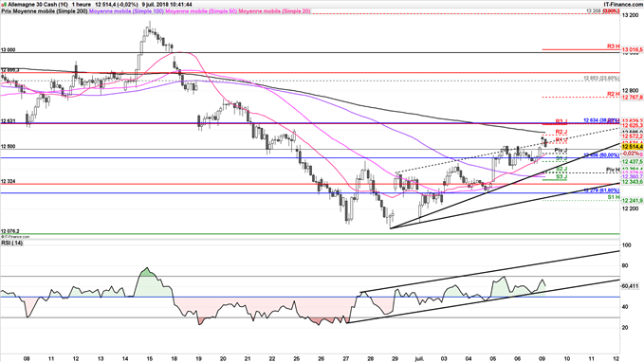Open the IT-Finance.com link at top right
This screenshot has height=362, width=644.
pos(623,4)
